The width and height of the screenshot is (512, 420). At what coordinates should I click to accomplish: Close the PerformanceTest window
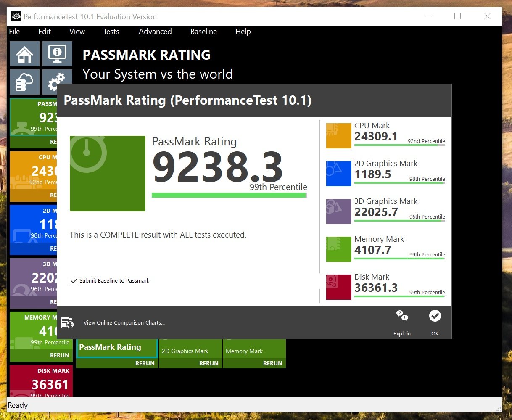coord(487,16)
